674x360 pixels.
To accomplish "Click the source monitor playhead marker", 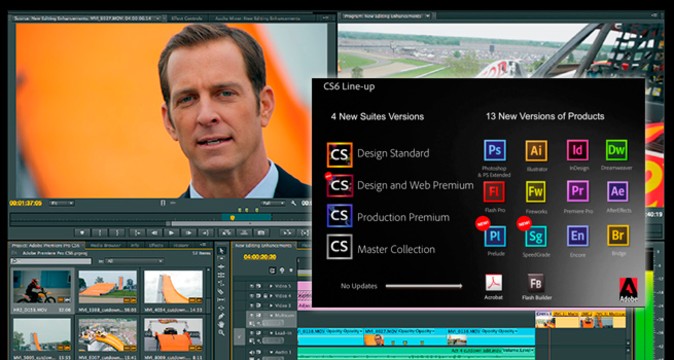I will [233, 218].
